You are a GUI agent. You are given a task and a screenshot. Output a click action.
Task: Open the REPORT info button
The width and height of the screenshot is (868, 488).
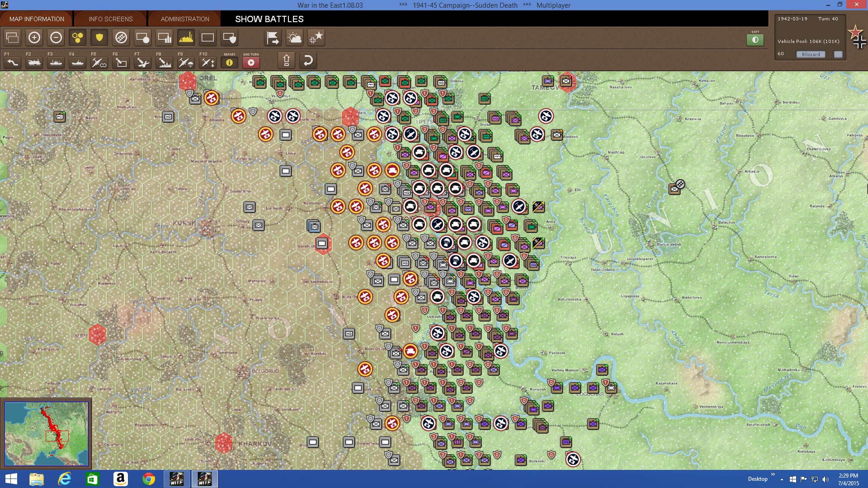(230, 62)
